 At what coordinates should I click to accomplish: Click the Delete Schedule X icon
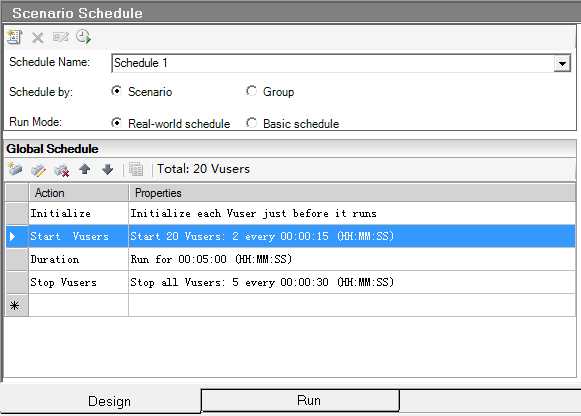[x=37, y=37]
